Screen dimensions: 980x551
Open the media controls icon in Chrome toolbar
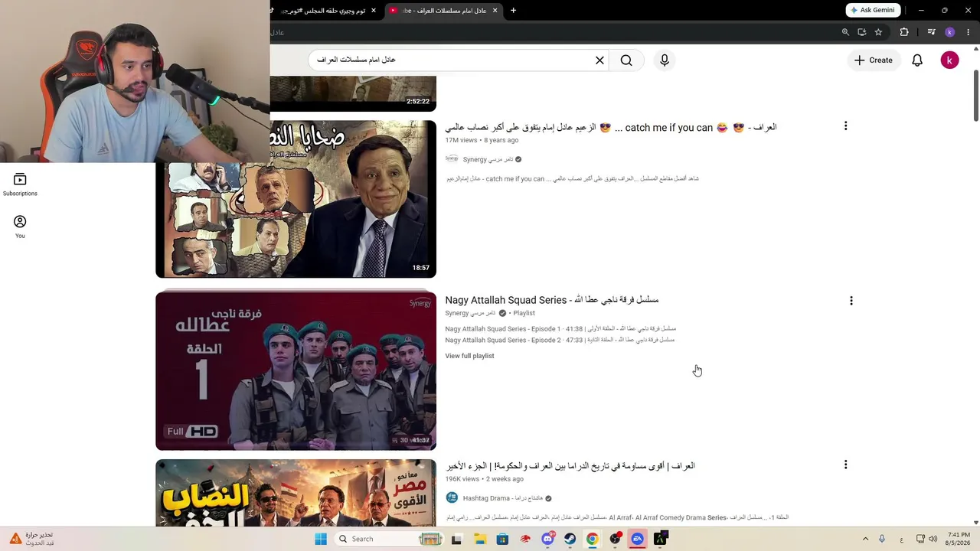pyautogui.click(x=931, y=32)
